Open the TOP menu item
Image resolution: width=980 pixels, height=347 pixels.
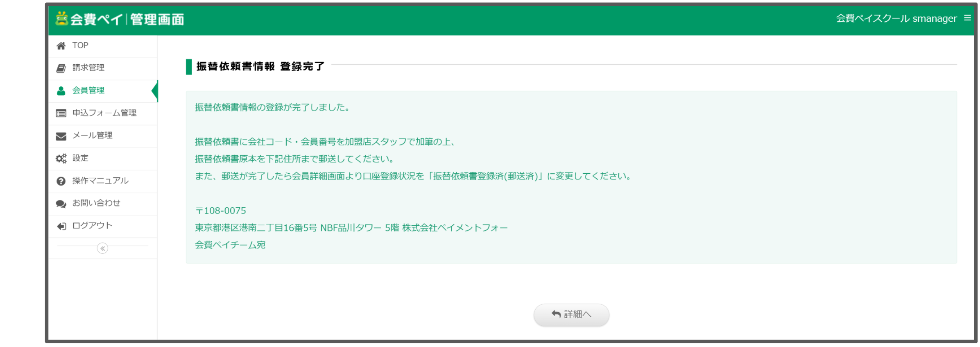point(102,46)
